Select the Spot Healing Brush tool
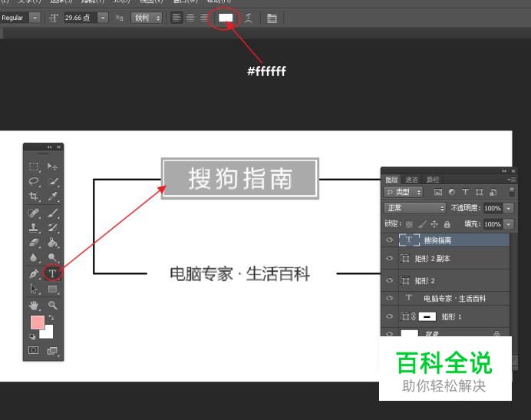531x420 pixels. (x=33, y=213)
